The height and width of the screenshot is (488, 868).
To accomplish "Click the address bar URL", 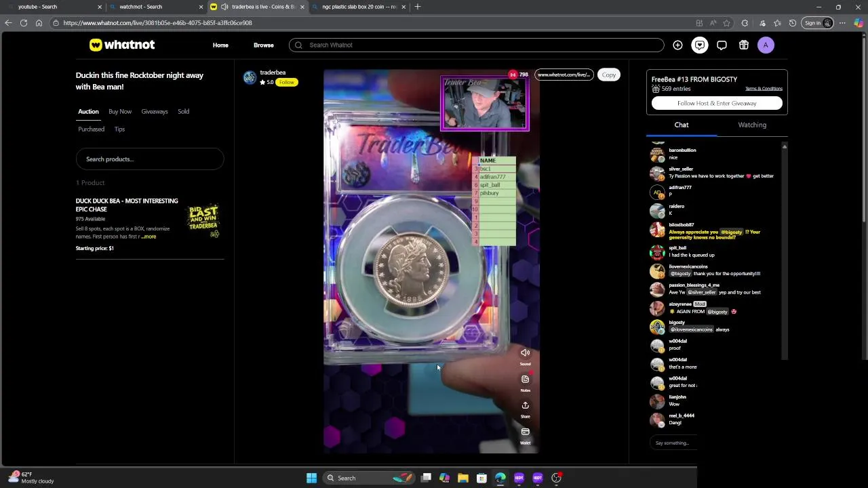I will 158,23.
